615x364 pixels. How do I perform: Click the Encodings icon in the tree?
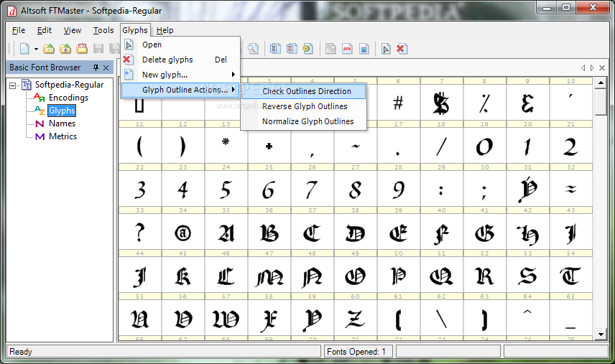click(x=40, y=97)
